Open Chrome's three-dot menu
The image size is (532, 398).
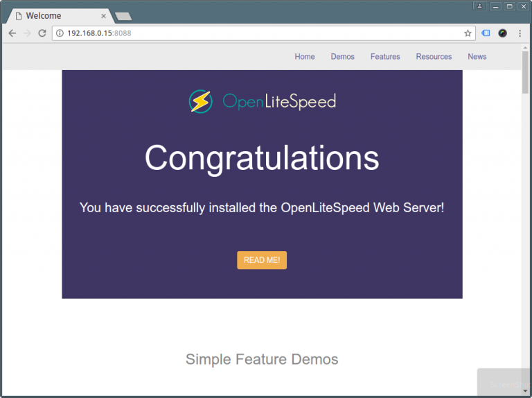tap(520, 33)
